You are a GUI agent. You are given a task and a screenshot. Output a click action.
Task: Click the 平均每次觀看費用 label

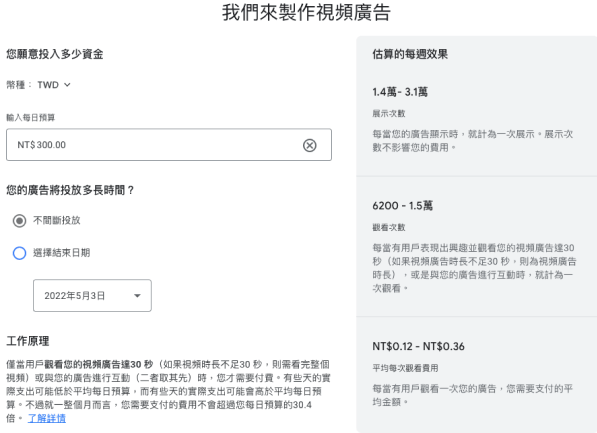click(405, 368)
